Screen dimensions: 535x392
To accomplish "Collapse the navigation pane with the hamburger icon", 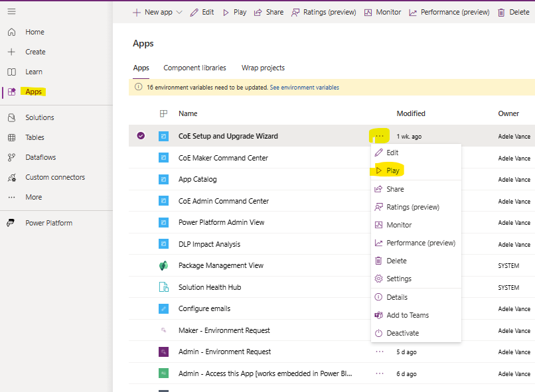I will (x=11, y=11).
